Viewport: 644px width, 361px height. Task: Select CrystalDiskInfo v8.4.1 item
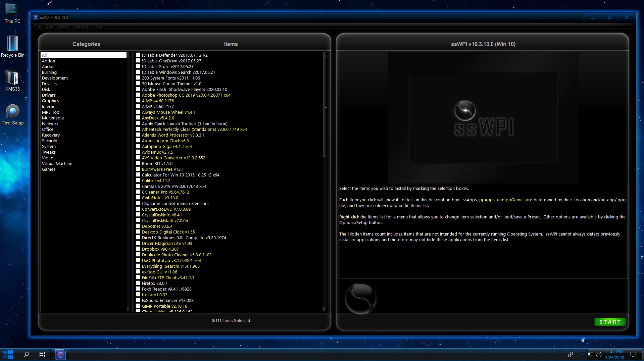(x=162, y=215)
